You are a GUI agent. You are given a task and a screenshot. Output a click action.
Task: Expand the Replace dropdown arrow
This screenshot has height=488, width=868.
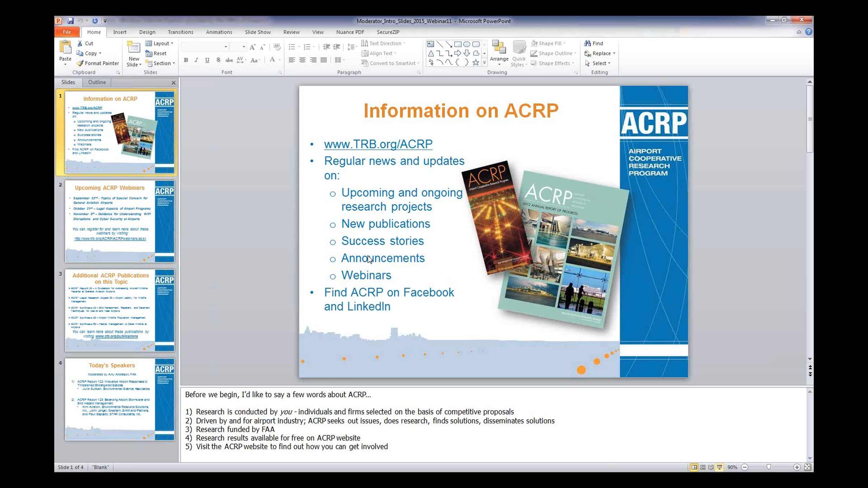pos(614,53)
